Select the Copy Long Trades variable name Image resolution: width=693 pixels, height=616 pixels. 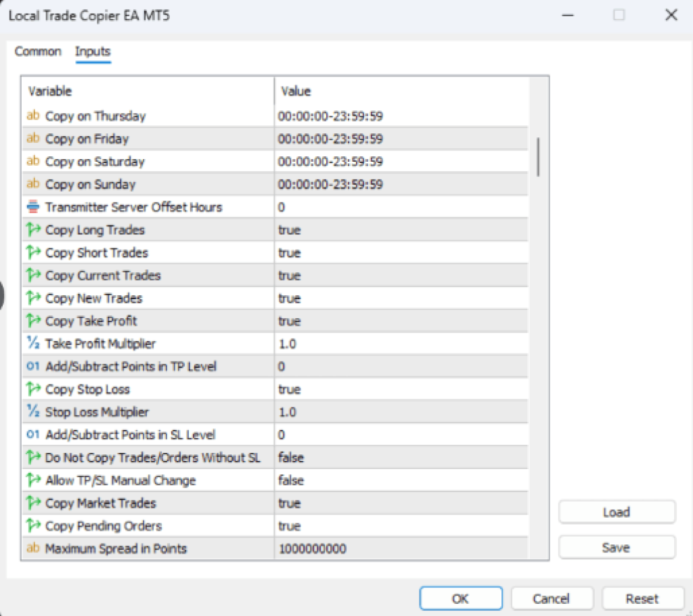(x=95, y=230)
